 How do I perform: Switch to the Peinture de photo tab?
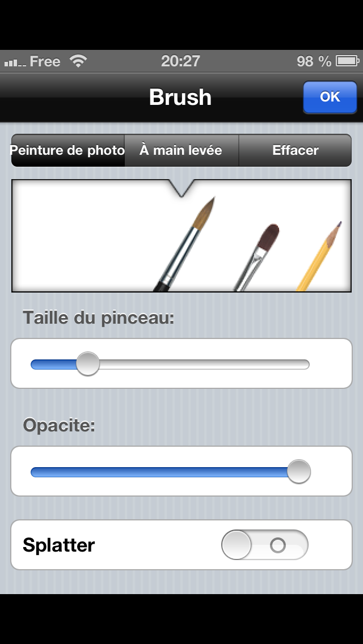tap(68, 150)
